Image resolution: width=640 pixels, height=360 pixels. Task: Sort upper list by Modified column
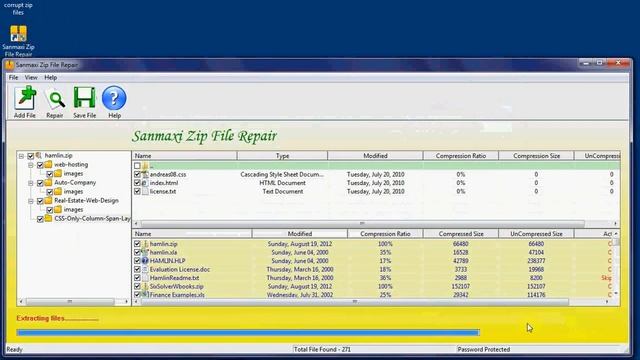coord(375,156)
